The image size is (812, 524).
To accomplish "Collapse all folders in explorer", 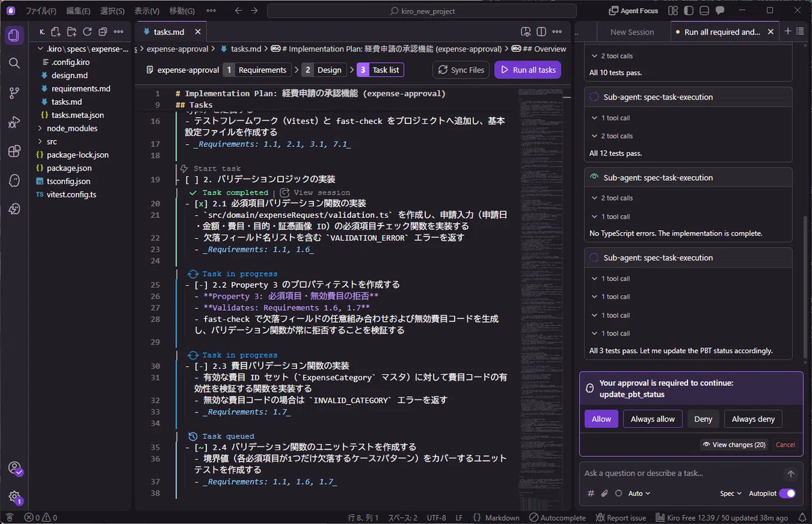I will pyautogui.click(x=103, y=32).
